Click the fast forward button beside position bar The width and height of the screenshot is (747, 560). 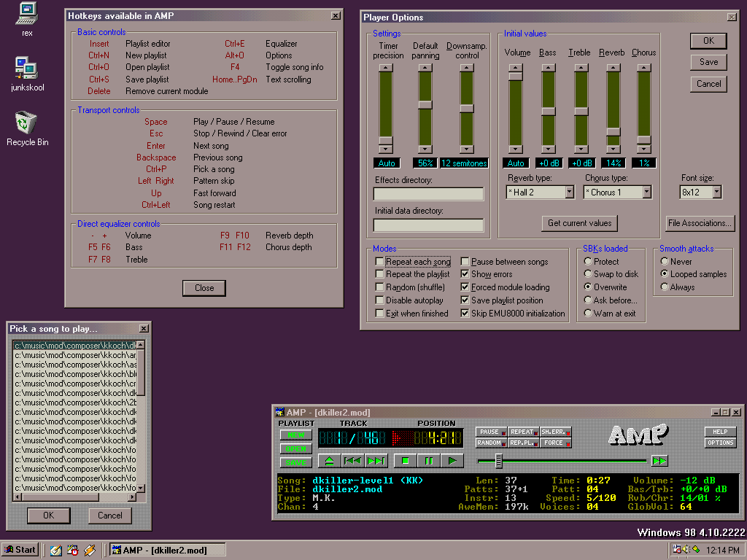point(659,461)
